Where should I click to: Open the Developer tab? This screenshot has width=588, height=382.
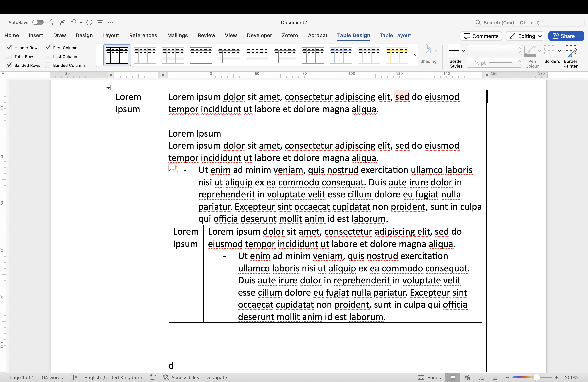259,35
